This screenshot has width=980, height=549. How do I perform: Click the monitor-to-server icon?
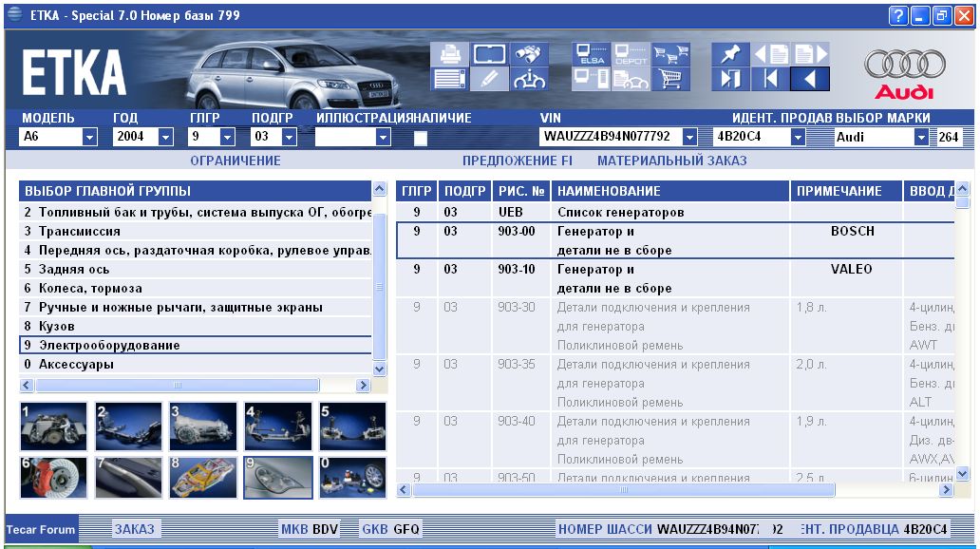pyautogui.click(x=591, y=80)
